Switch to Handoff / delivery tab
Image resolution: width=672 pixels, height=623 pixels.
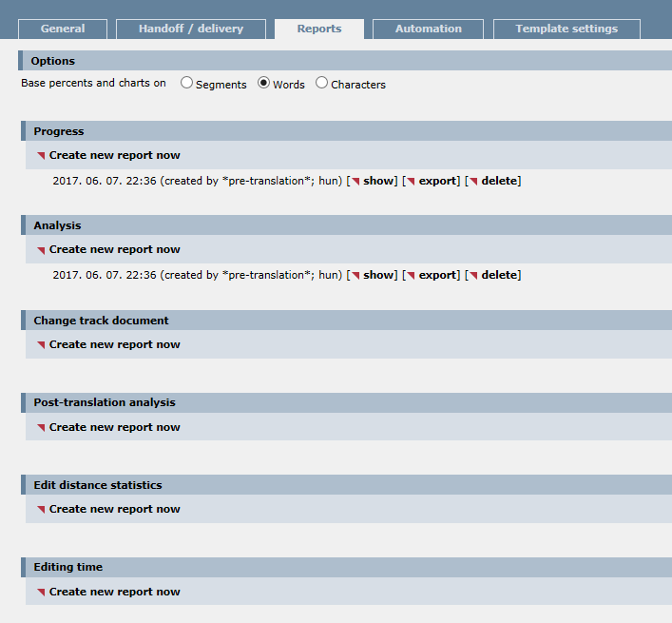tap(191, 29)
